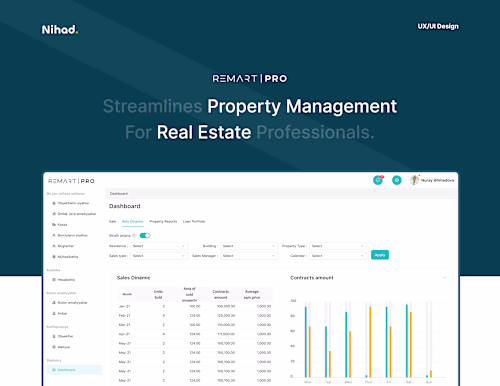Image resolution: width=500 pixels, height=386 pixels.
Task: Click the info icon beside the toggle label
Action: (134, 236)
